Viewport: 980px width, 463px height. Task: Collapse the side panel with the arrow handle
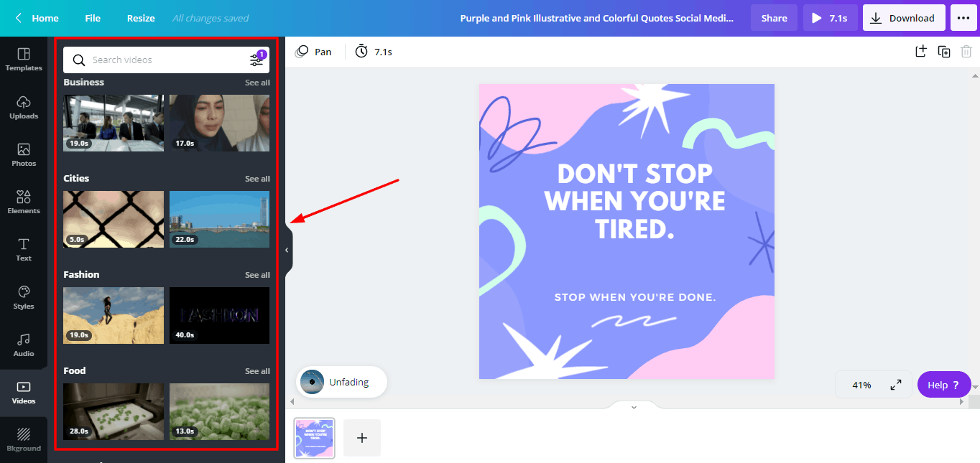click(287, 250)
